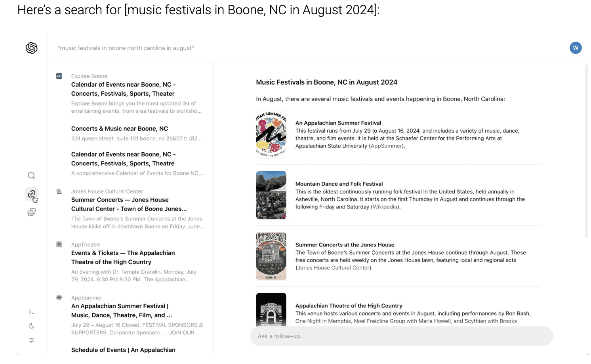The width and height of the screenshot is (591, 364).
Task: Follow the AppSummer citation link
Action: [386, 146]
